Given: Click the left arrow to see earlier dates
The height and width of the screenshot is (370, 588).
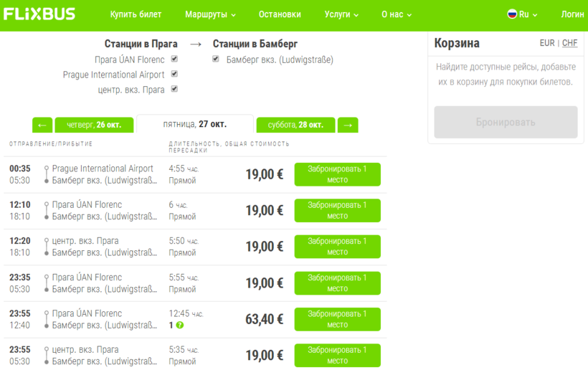Looking at the screenshot, I should coord(42,125).
